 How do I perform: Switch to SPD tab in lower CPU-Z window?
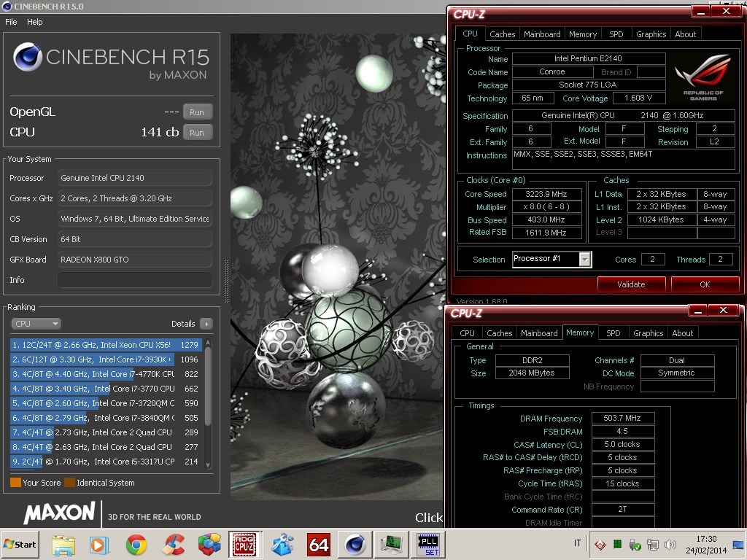[x=613, y=333]
